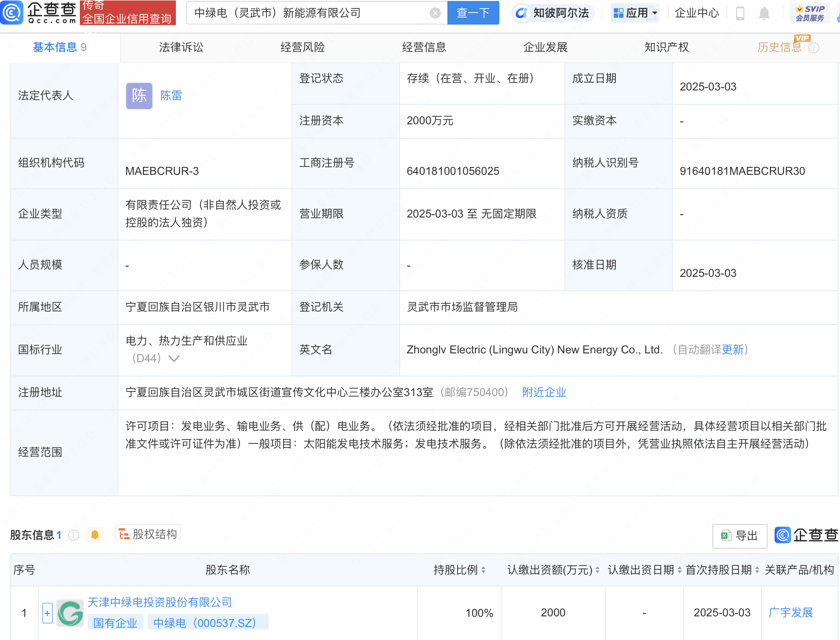
Task: Open 附近企业 link
Action: coord(544,392)
